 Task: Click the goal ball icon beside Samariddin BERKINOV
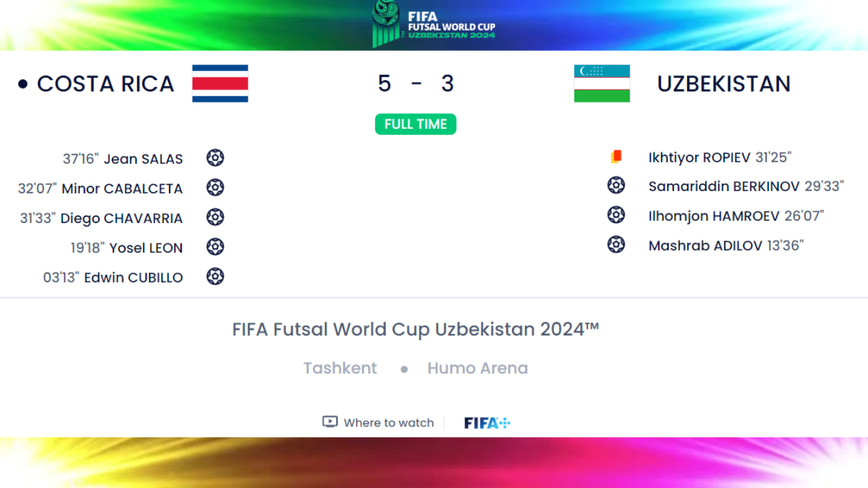[616, 185]
